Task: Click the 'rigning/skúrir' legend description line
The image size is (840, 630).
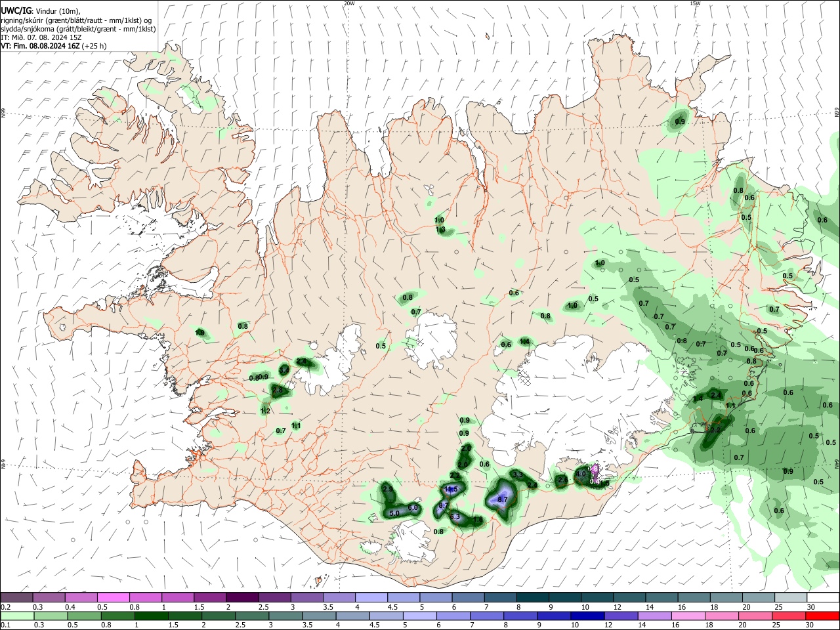Action: click(77, 20)
